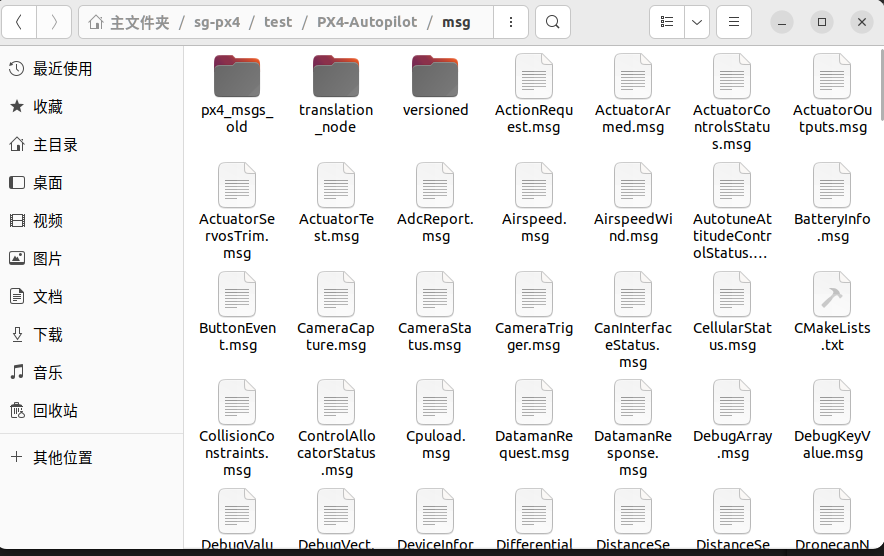884x556 pixels.
Task: Select AirspeedWind.msg file
Action: click(x=633, y=203)
